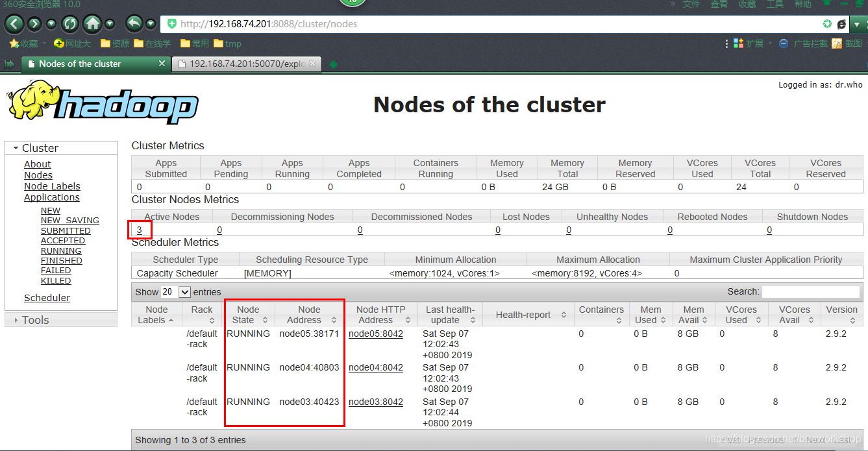
Task: Sort by Mem Used column
Action: (x=651, y=315)
